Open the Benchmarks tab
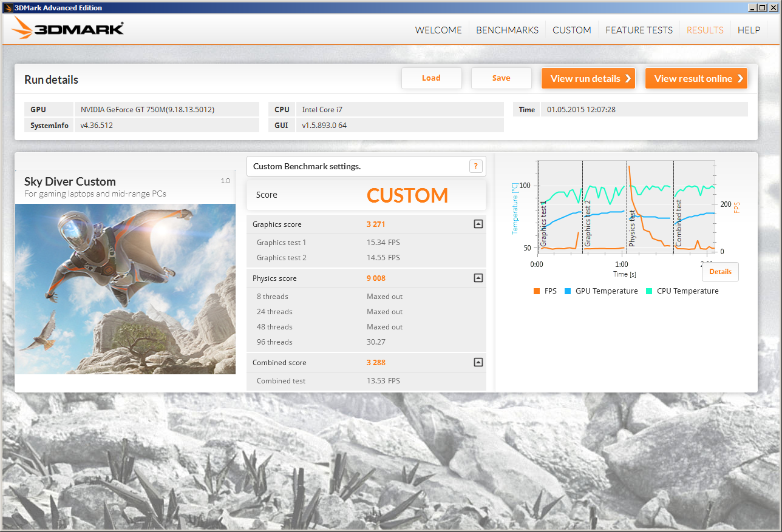The height and width of the screenshot is (532, 782). click(x=507, y=30)
